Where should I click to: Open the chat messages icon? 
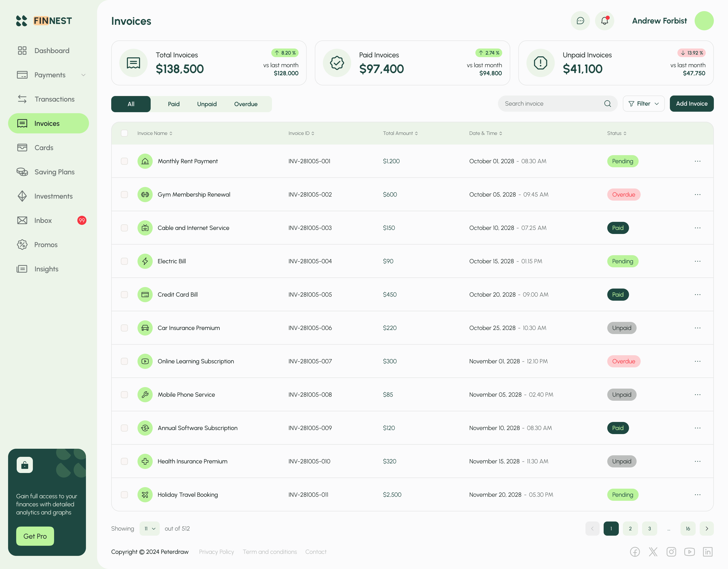(x=580, y=21)
